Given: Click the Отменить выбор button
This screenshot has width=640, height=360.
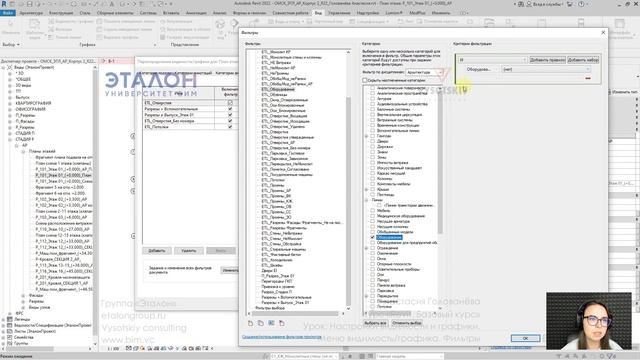Looking at the screenshot, I should coord(407,323).
